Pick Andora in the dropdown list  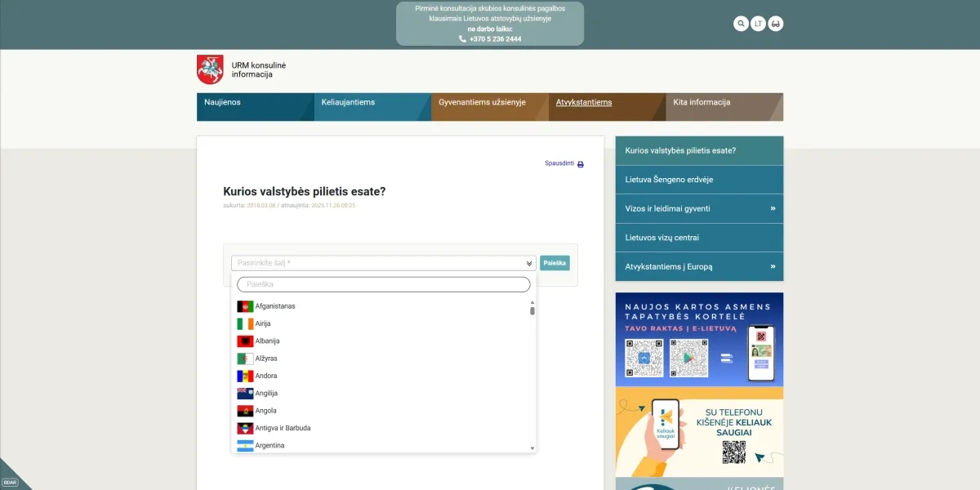tap(265, 376)
